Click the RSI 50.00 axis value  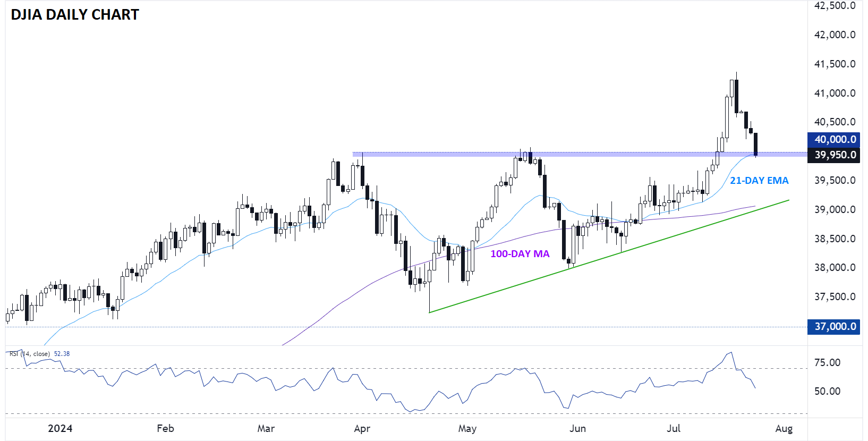827,391
